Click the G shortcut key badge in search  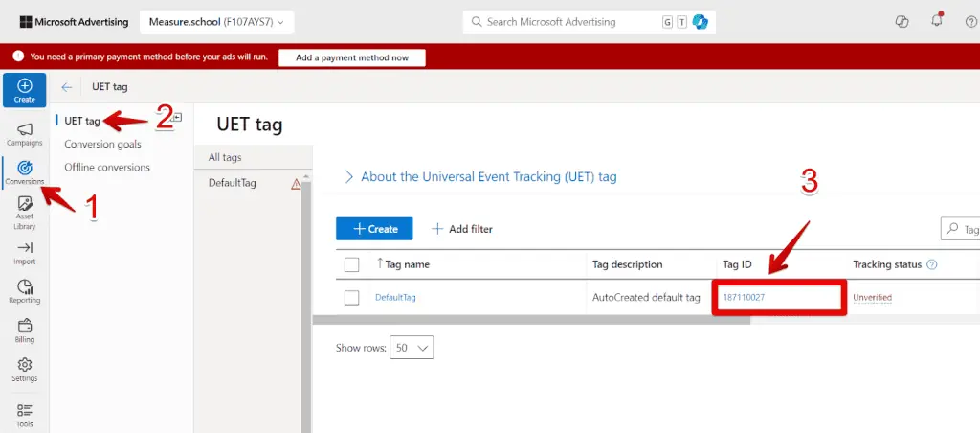(x=667, y=22)
